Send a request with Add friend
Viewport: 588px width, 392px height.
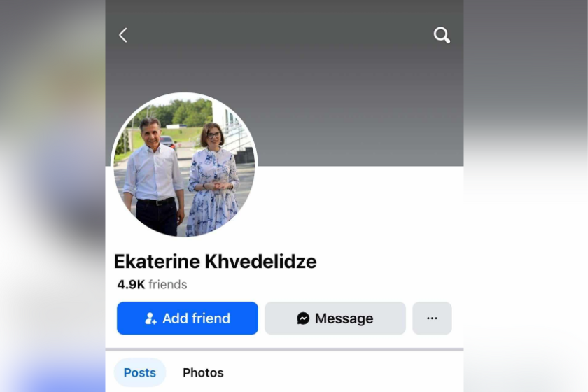point(188,318)
